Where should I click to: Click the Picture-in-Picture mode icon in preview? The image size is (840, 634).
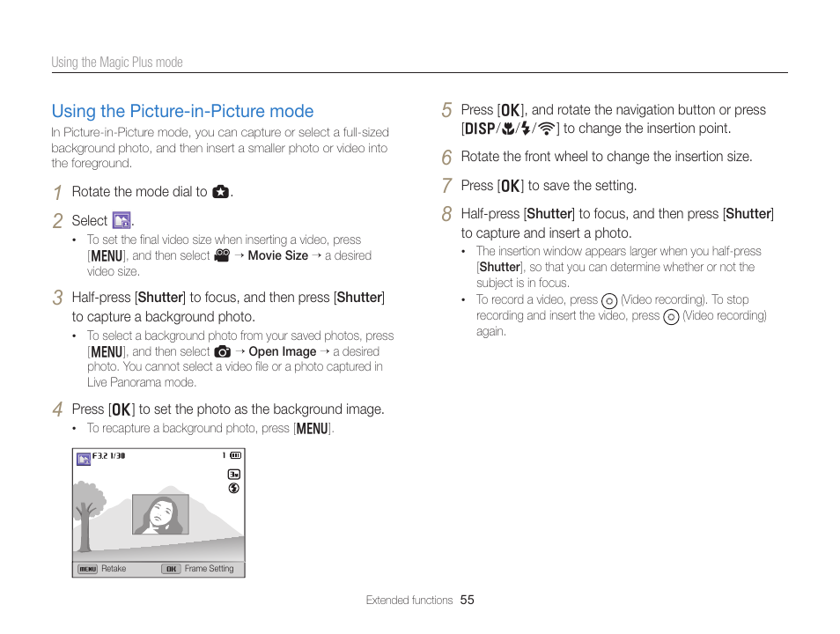(84, 459)
